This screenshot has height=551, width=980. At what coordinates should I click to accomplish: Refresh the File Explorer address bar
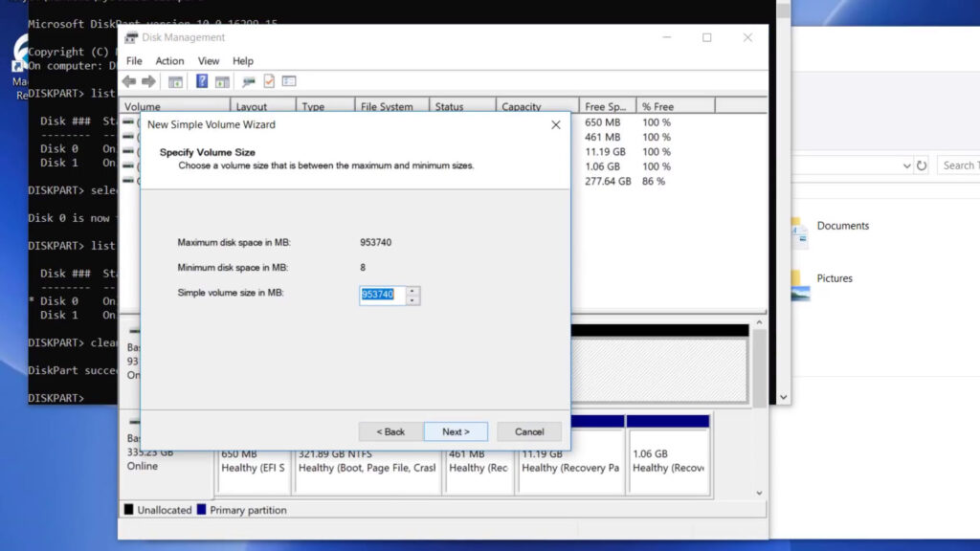pyautogui.click(x=922, y=165)
